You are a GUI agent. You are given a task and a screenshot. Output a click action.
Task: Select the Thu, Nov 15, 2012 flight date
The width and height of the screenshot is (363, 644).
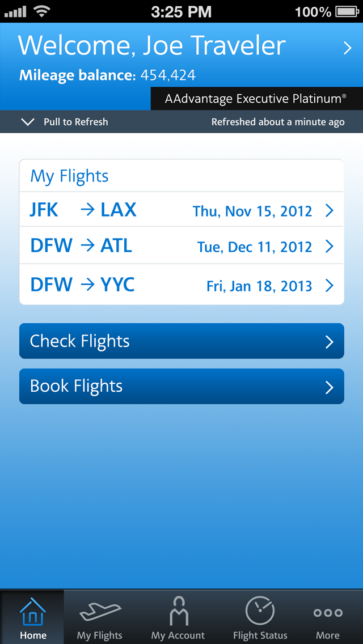pyautogui.click(x=252, y=211)
